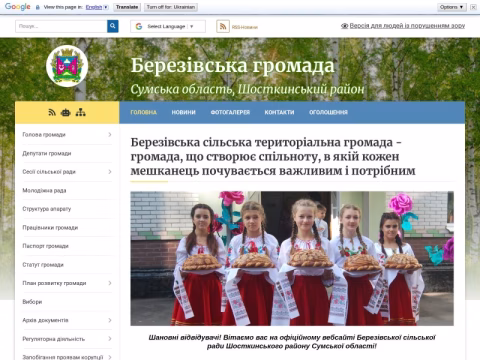This screenshot has width=480, height=360.
Task: Click Turn off for: Ukrainian button
Action: 171,7
